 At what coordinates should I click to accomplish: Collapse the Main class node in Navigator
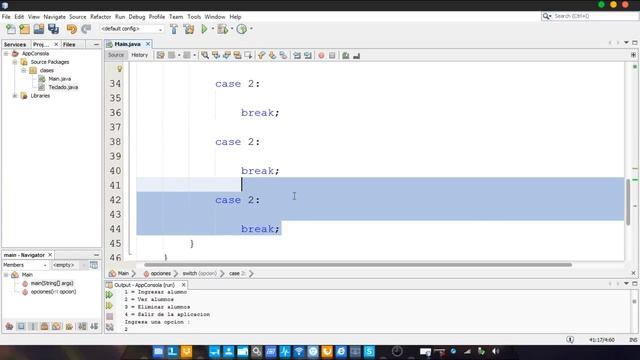click(x=6, y=275)
